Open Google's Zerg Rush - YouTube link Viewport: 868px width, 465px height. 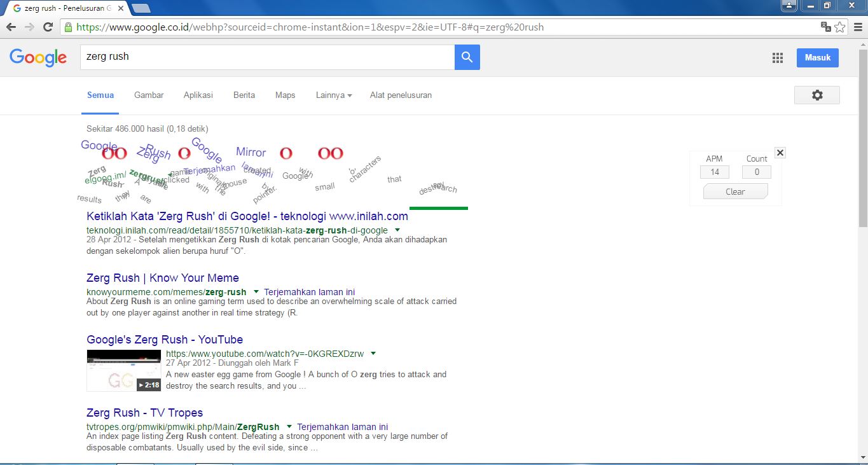165,340
